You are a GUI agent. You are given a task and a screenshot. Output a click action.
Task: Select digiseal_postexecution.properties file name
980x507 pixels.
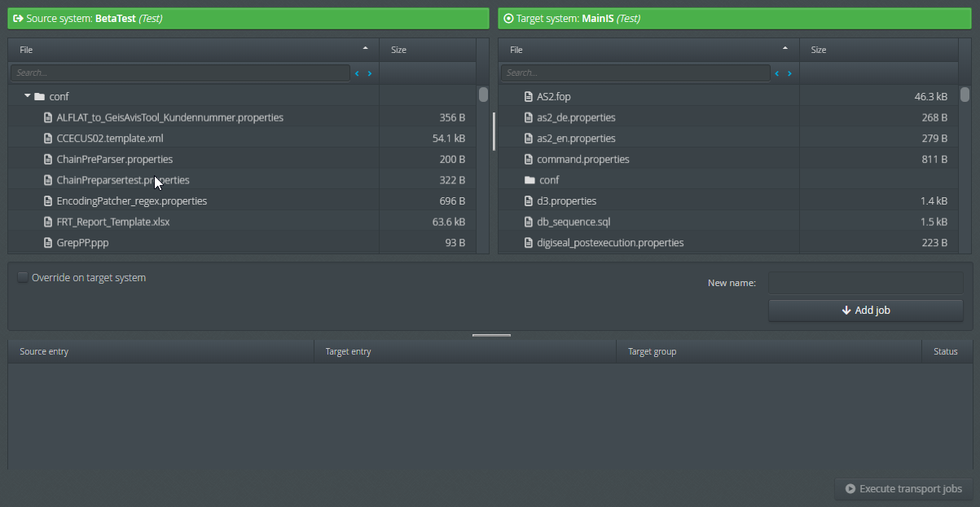coord(610,243)
